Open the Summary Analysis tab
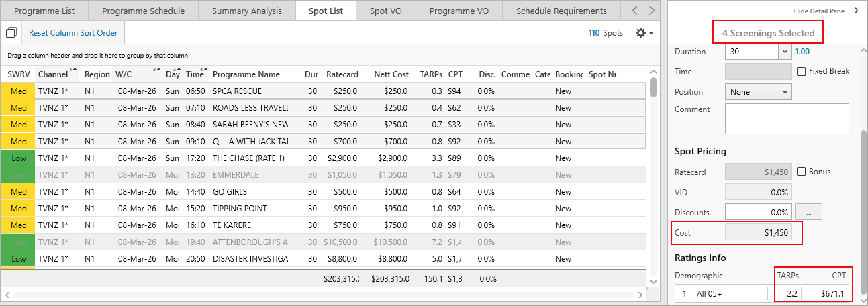The width and height of the screenshot is (868, 306). pos(246,11)
